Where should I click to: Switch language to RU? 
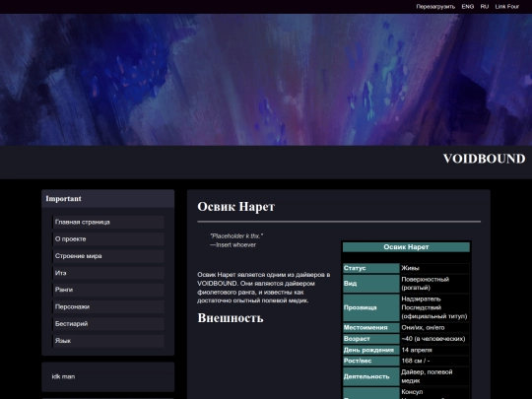coord(485,7)
